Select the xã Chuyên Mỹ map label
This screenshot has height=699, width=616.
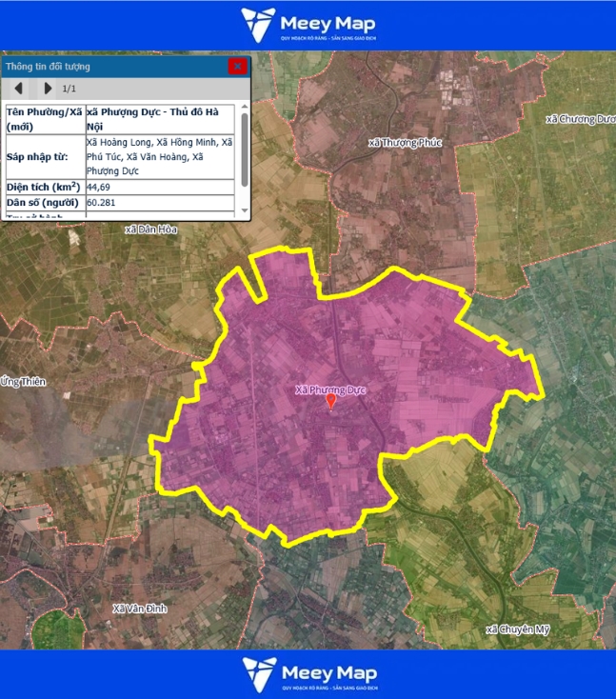point(517,630)
